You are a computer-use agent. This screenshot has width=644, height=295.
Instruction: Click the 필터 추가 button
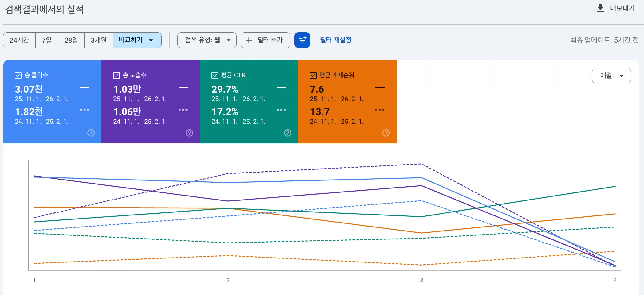click(x=265, y=40)
